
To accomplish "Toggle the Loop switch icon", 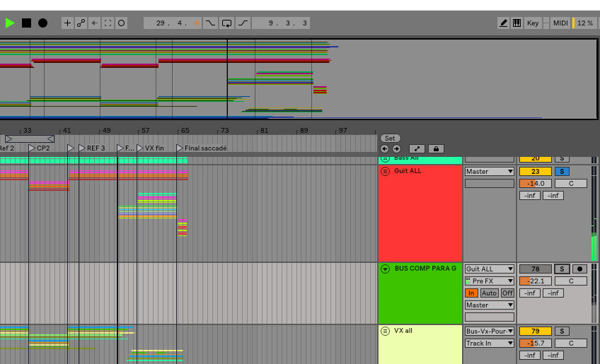I will 226,23.
